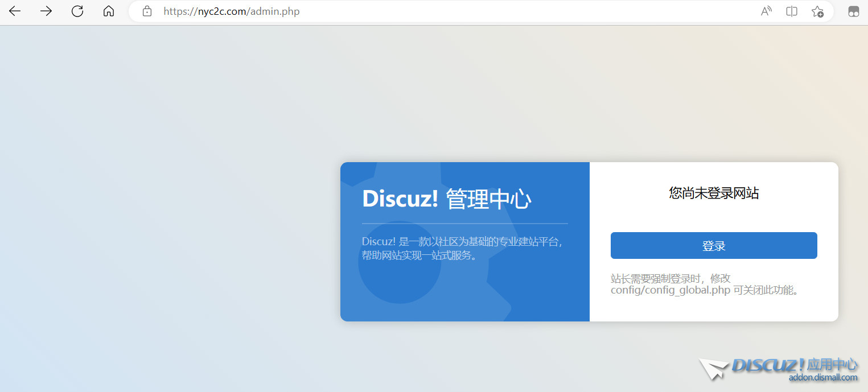Start Read aloud for this page
Viewport: 868px width, 392px height.
coord(766,11)
